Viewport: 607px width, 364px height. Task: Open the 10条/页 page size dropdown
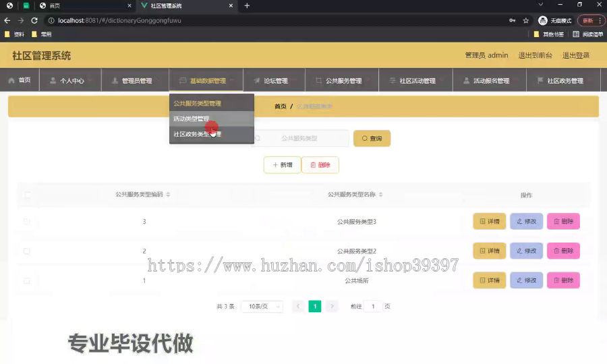pos(262,306)
